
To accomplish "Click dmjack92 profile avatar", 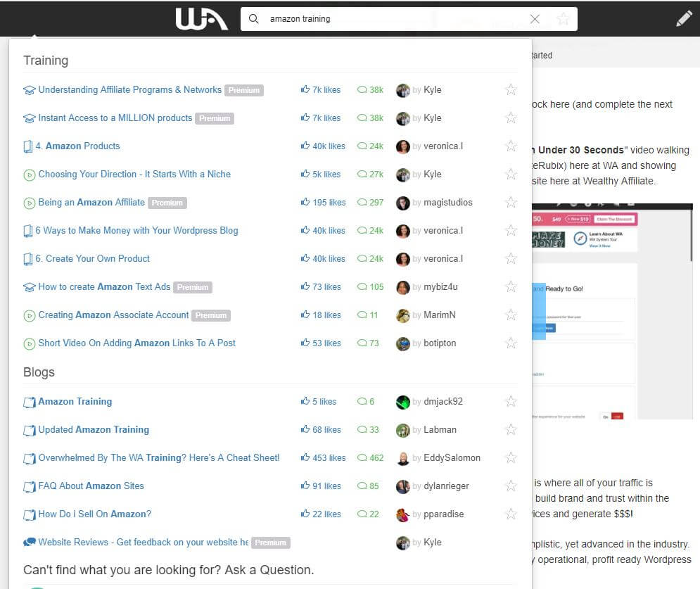I will pos(402,402).
